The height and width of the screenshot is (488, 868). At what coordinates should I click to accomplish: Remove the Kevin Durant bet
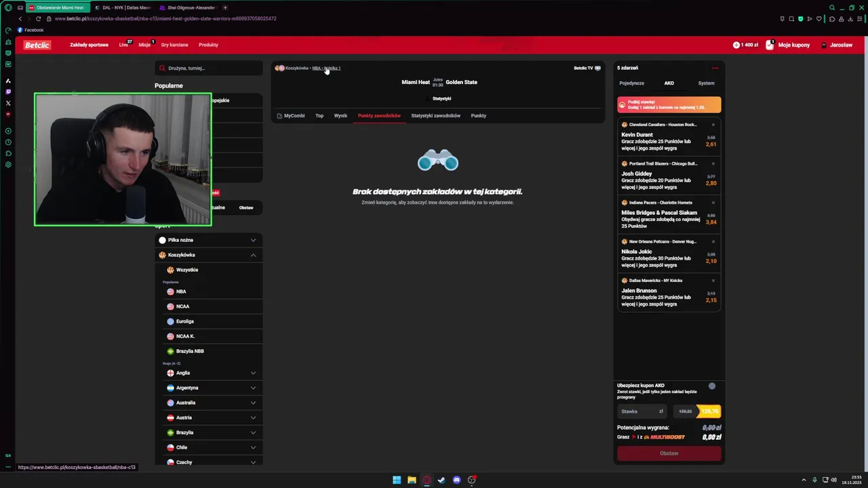(713, 125)
